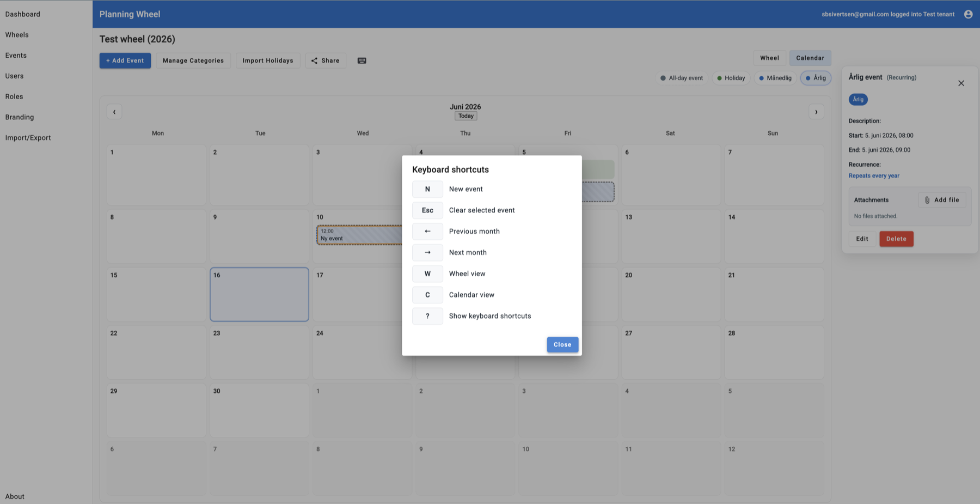Select day 14 calendar cell
Screen dimensions: 980x504
(774, 236)
